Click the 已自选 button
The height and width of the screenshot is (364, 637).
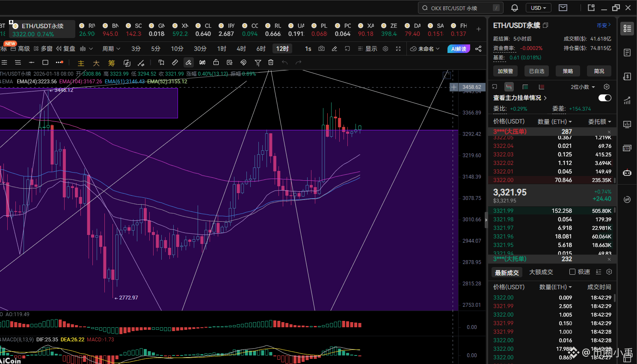536,71
